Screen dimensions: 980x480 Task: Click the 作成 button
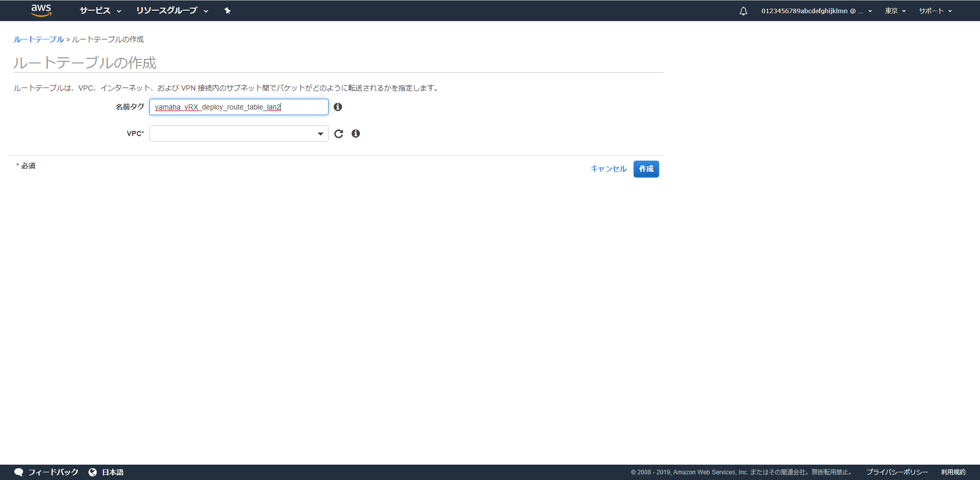646,169
